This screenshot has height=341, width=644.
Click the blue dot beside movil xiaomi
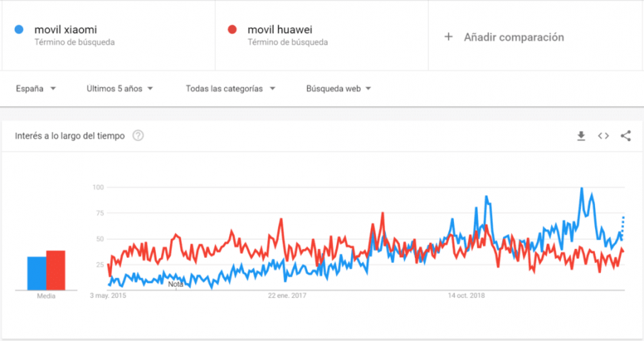tap(19, 30)
